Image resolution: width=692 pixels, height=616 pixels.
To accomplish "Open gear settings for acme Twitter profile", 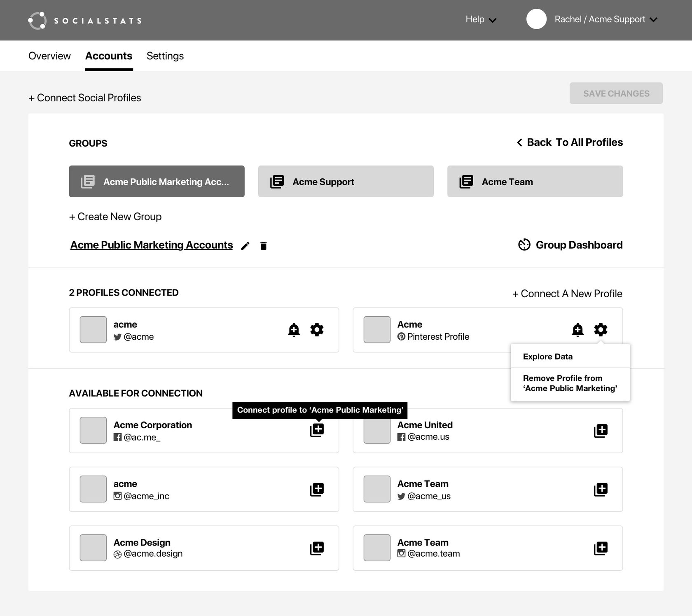I will click(x=317, y=330).
